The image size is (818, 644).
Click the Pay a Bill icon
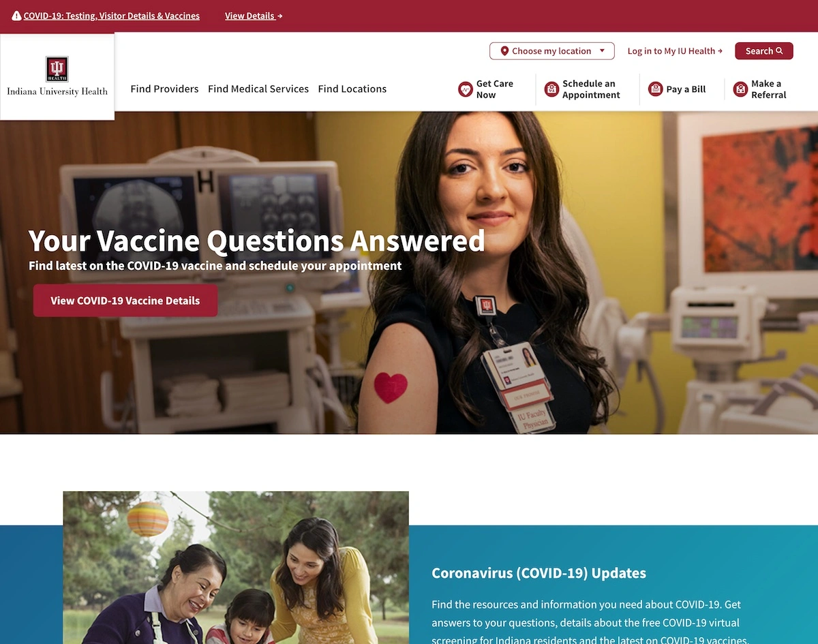[x=655, y=89]
